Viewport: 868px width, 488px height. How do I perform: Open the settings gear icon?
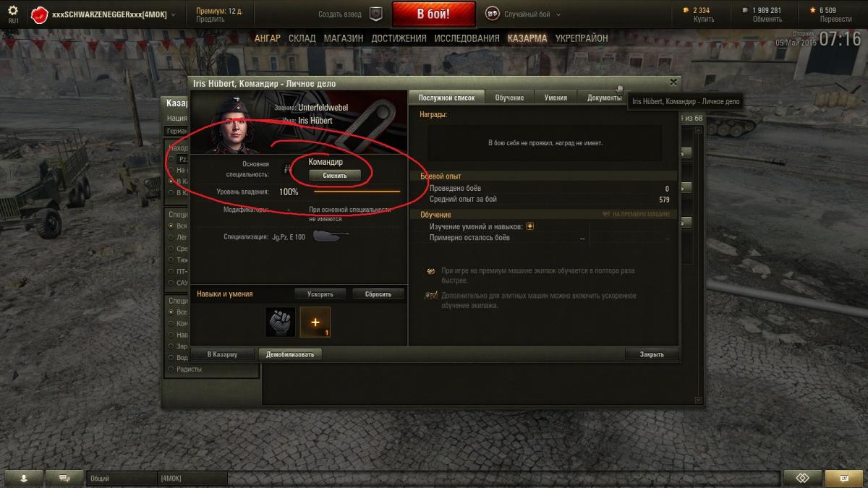(13, 10)
